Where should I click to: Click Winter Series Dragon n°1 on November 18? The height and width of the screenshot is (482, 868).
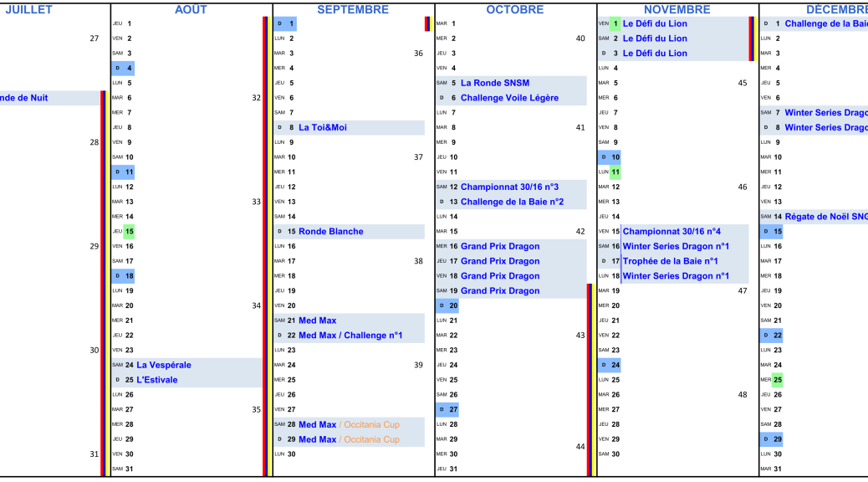click(x=676, y=276)
